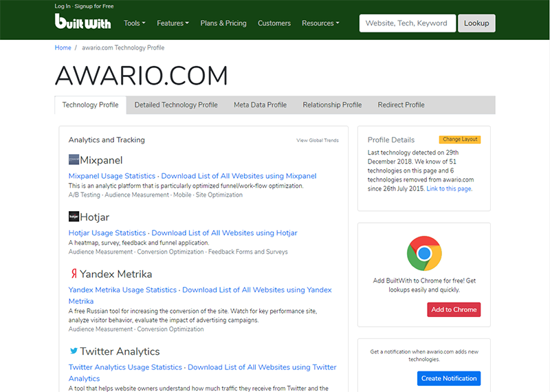Click the BuiltWith logo
The width and height of the screenshot is (550, 392).
click(x=82, y=21)
